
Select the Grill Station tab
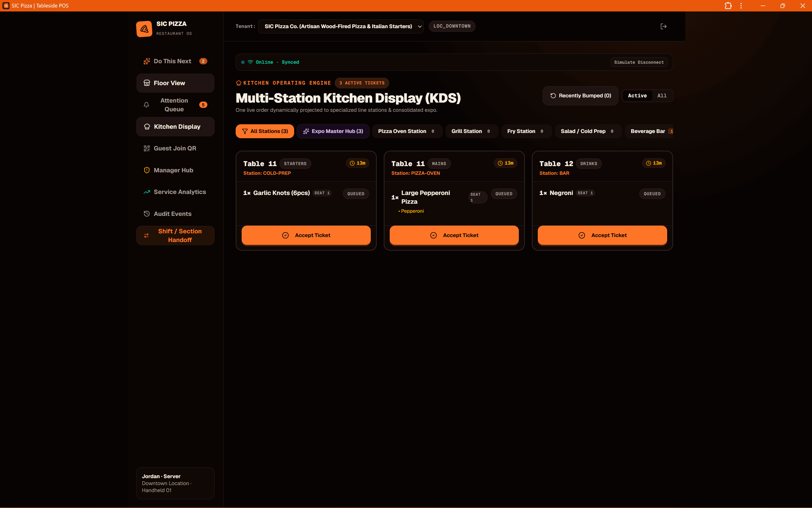[x=472, y=131]
